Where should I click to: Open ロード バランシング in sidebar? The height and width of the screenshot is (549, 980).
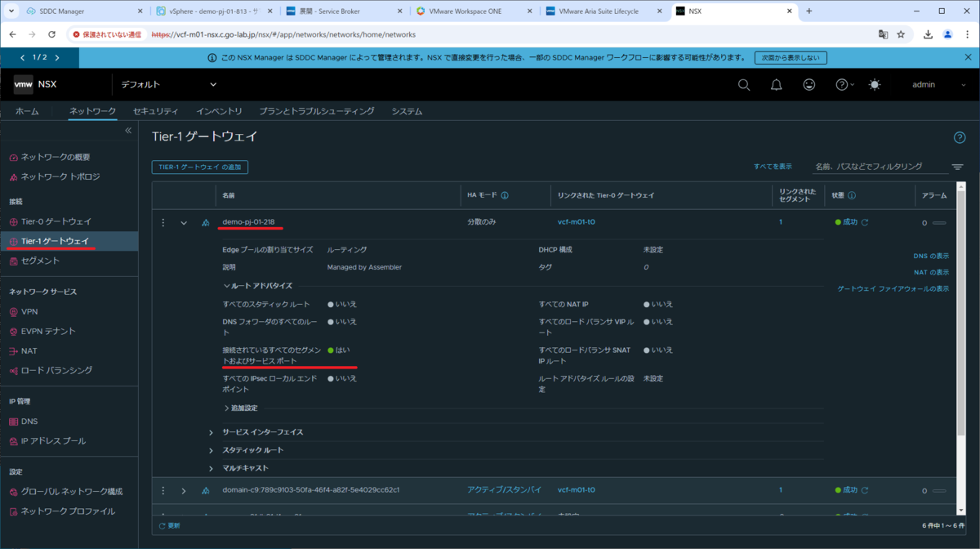[x=56, y=370]
